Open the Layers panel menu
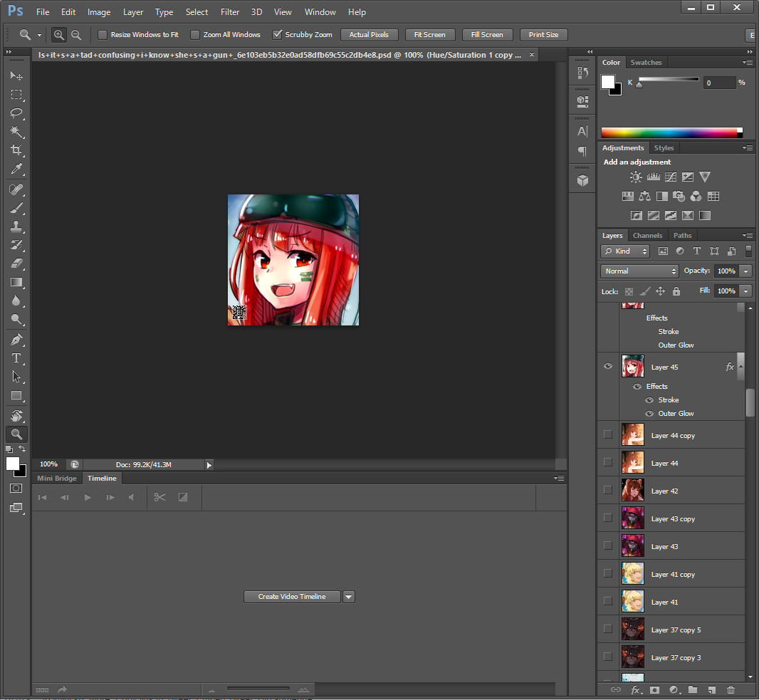Screen dimensions: 759x700 pos(748,235)
